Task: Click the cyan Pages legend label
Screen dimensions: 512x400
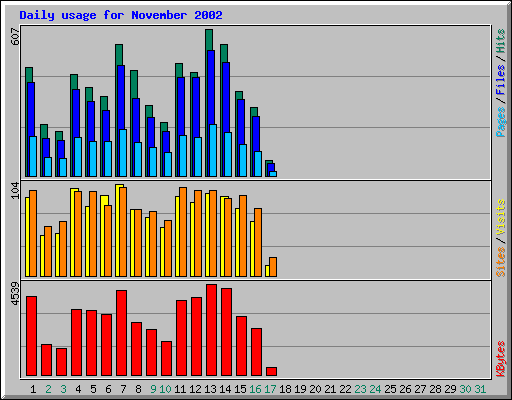Action: click(x=501, y=122)
